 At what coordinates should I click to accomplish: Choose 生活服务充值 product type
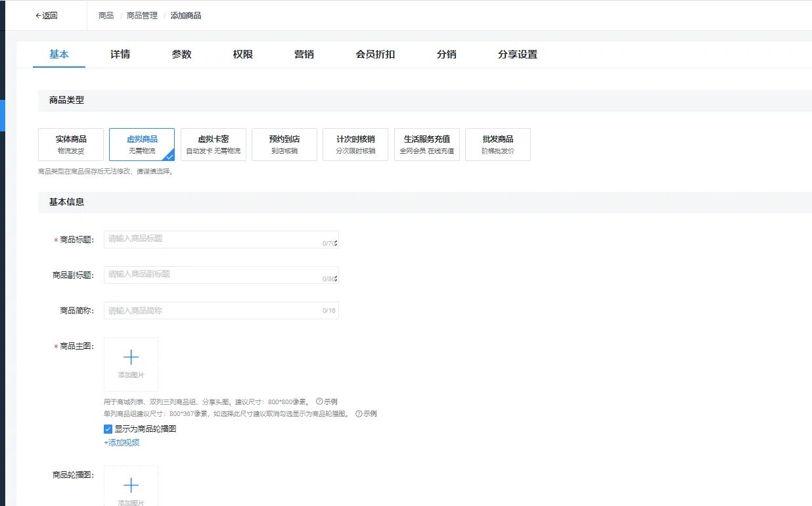click(x=426, y=145)
